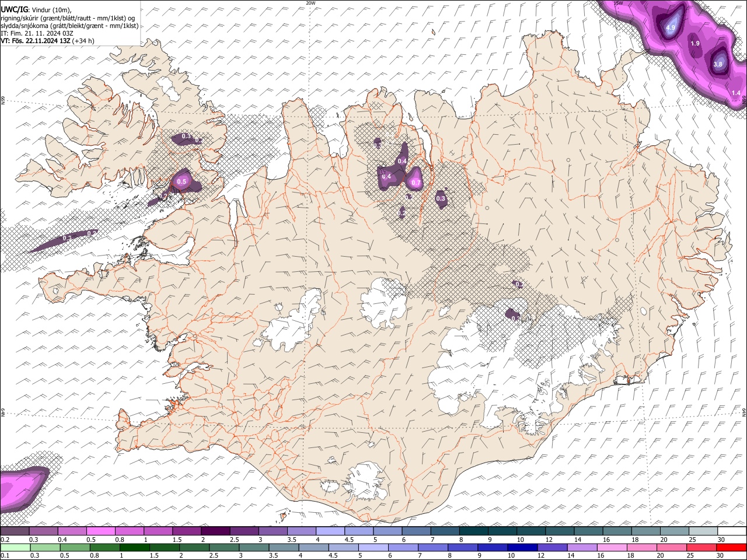Screen dimensions: 747x560
Task: Click the 20W longitude label
Action: pos(310,3)
